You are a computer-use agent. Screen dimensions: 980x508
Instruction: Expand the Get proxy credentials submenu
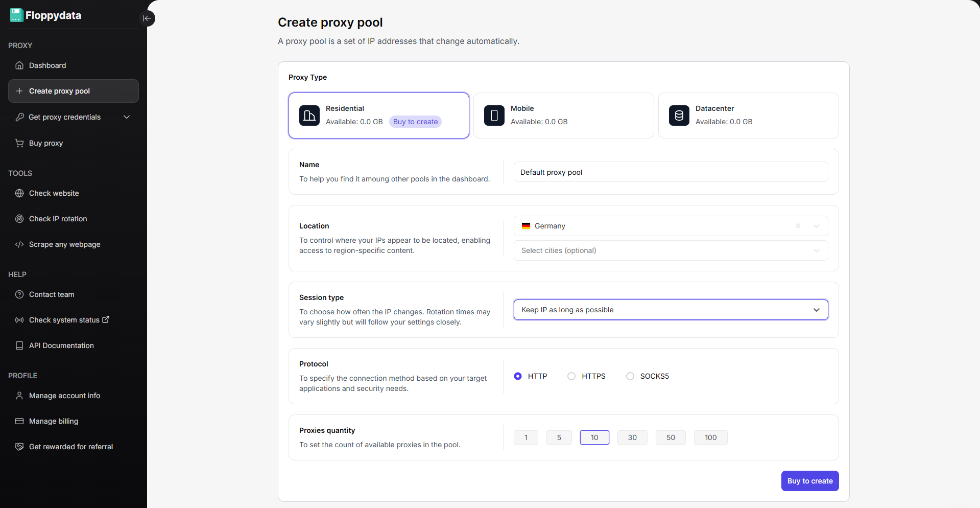[127, 117]
